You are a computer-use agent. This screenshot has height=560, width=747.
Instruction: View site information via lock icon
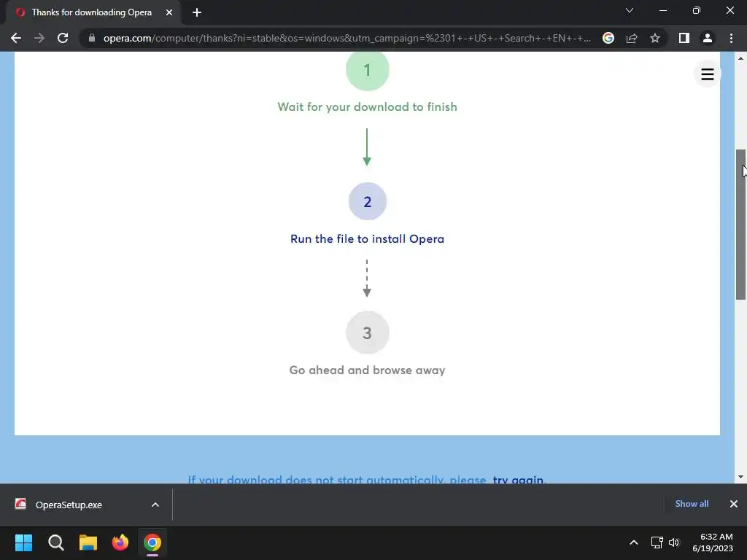[92, 38]
